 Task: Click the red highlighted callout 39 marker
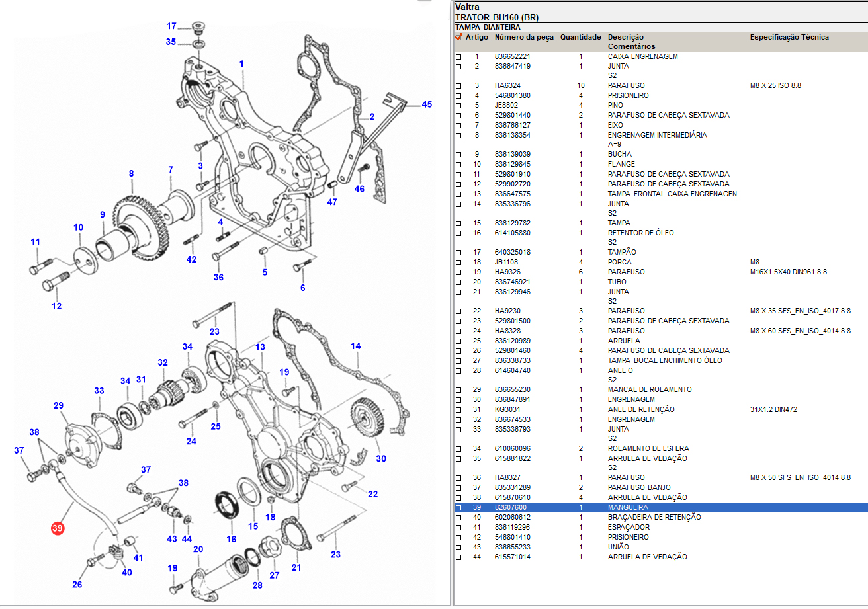pos(58,528)
